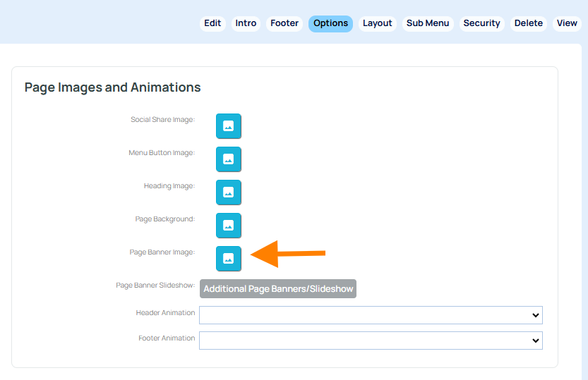Open the Layout tab
The height and width of the screenshot is (380, 588).
(x=377, y=23)
